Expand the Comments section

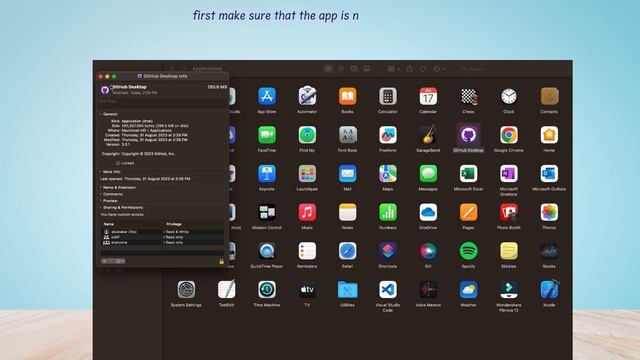101,194
